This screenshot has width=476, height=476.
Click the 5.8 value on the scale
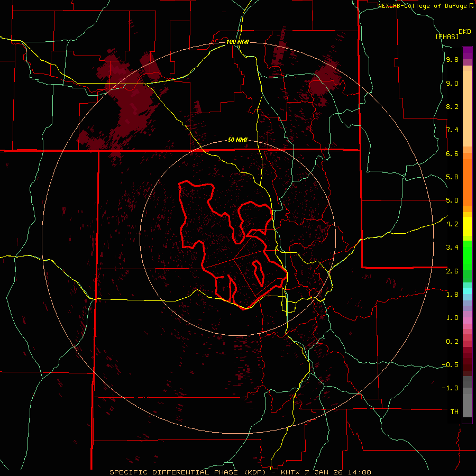452,177
